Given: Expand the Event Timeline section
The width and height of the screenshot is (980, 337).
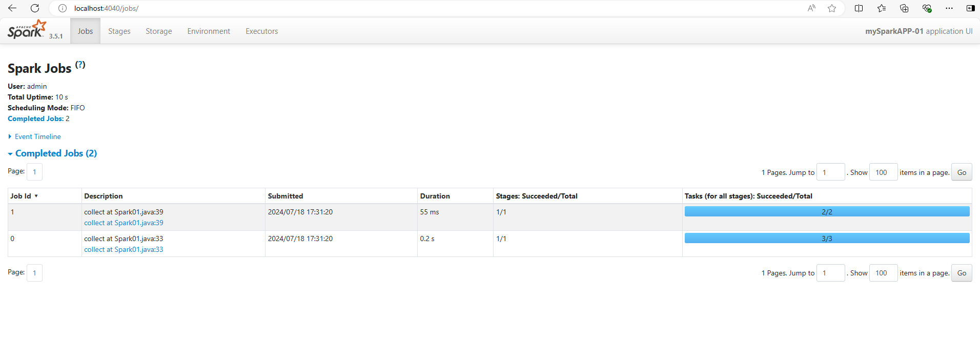Looking at the screenshot, I should [x=37, y=136].
